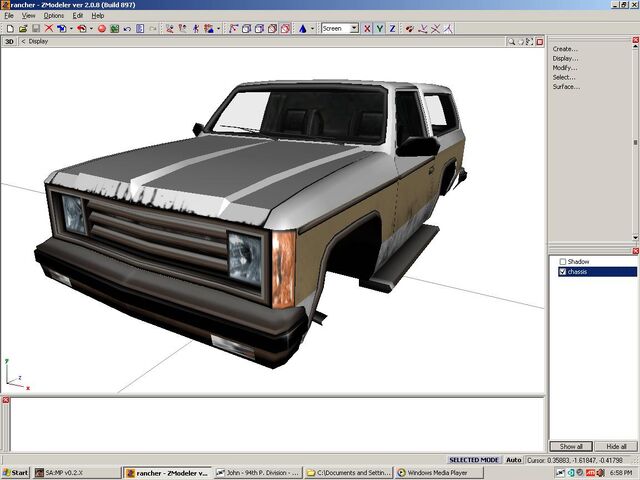Open the C:\Documents and Settings taskbar folder

349,473
